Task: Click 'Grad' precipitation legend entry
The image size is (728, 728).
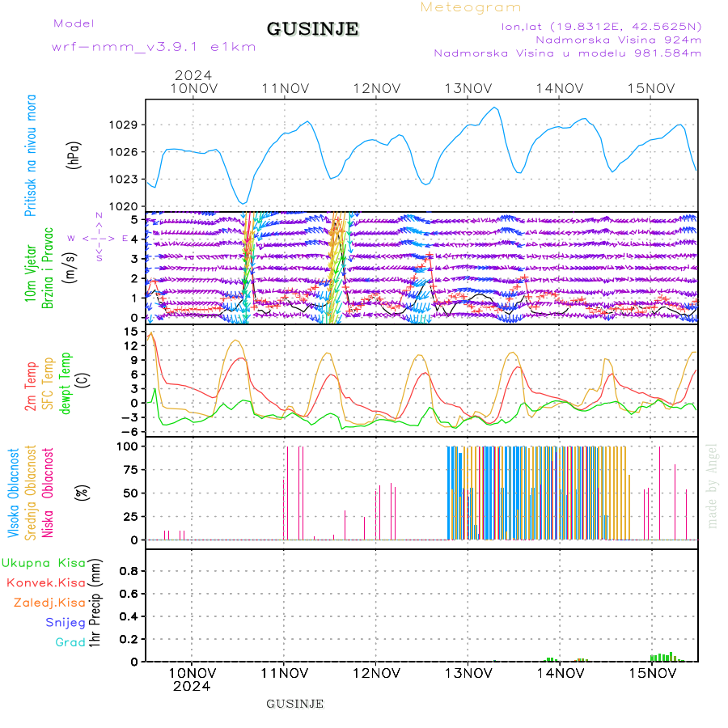Action: 70,642
